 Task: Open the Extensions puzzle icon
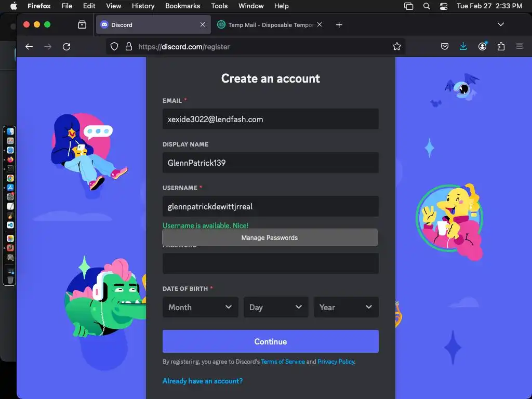click(x=501, y=46)
